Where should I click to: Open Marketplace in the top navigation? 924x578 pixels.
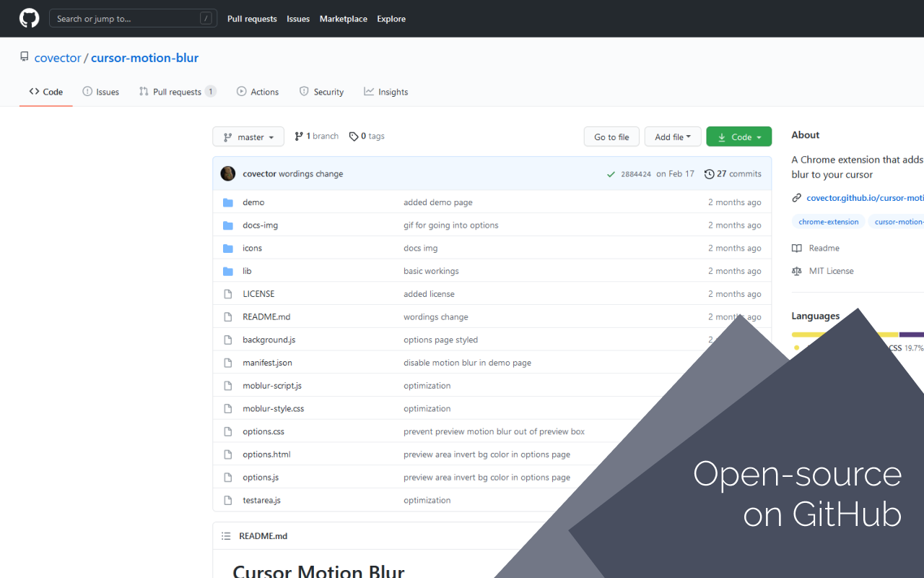(344, 19)
